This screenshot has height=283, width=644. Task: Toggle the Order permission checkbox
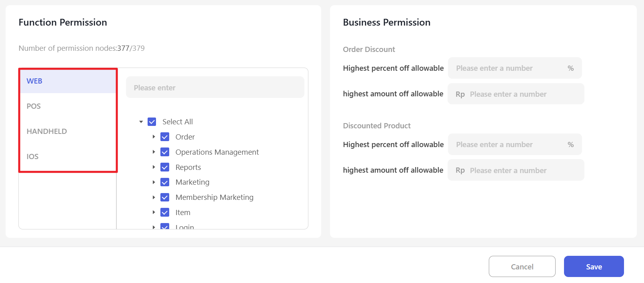165,137
